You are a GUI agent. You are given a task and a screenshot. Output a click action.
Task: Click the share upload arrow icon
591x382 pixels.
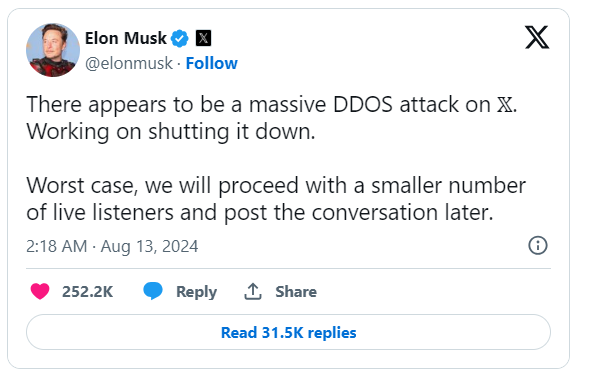[x=253, y=291]
